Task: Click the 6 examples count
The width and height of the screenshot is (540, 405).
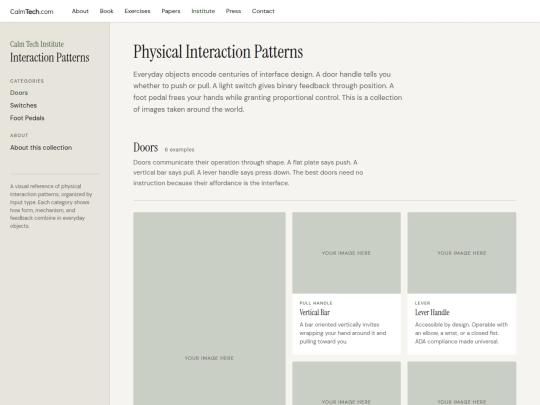Action: tap(179, 149)
